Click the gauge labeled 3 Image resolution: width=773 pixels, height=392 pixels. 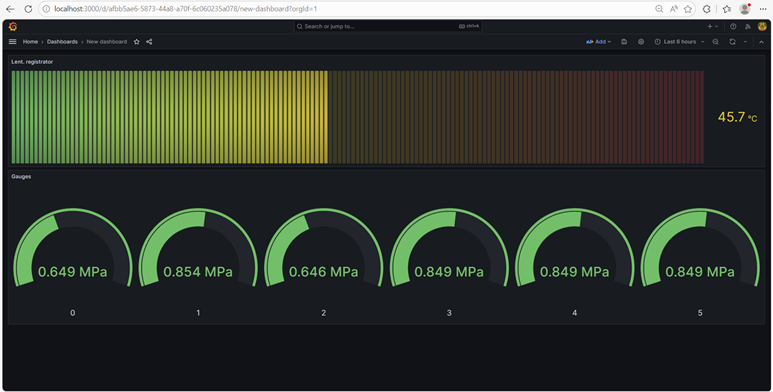pos(449,248)
